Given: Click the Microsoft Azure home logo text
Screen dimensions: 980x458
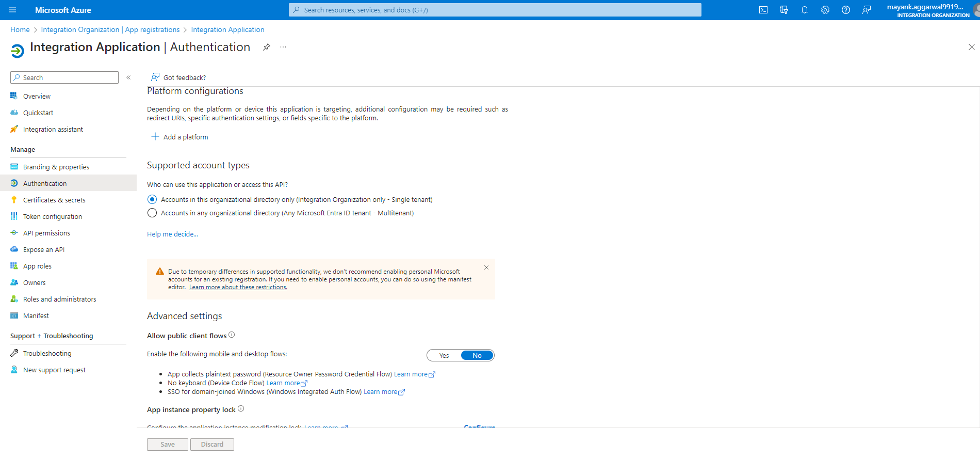Looking at the screenshot, I should [63, 10].
